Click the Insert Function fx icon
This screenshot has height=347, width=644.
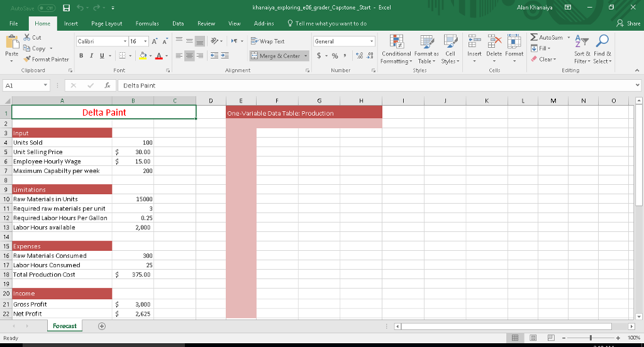click(x=109, y=85)
